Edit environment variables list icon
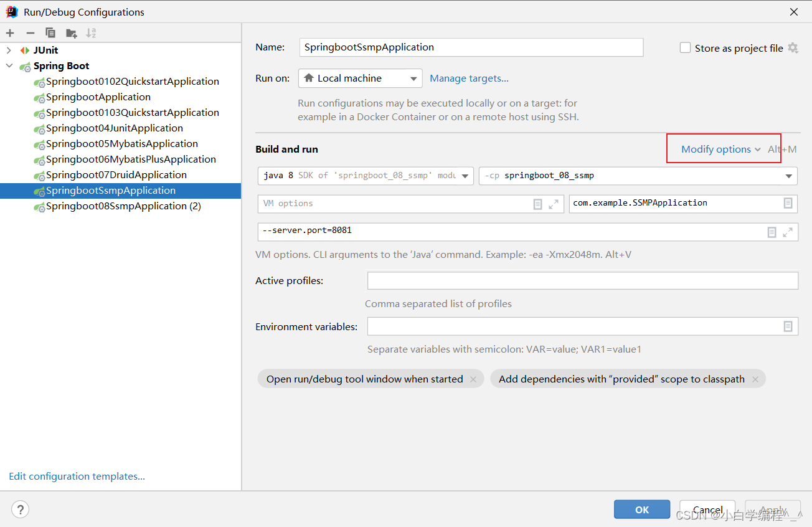The width and height of the screenshot is (812, 527). point(788,326)
